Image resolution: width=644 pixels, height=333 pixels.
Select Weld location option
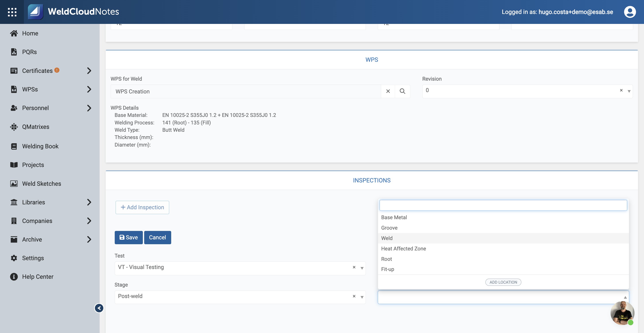(503, 238)
